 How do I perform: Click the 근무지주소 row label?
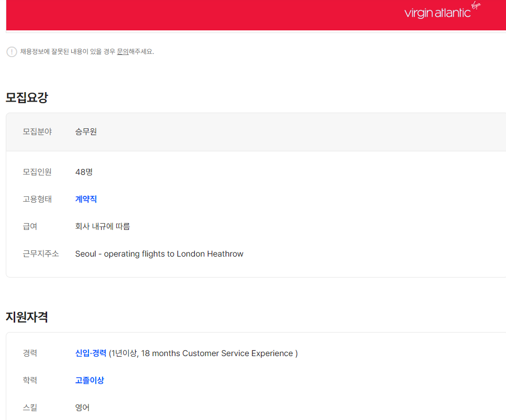pos(41,254)
